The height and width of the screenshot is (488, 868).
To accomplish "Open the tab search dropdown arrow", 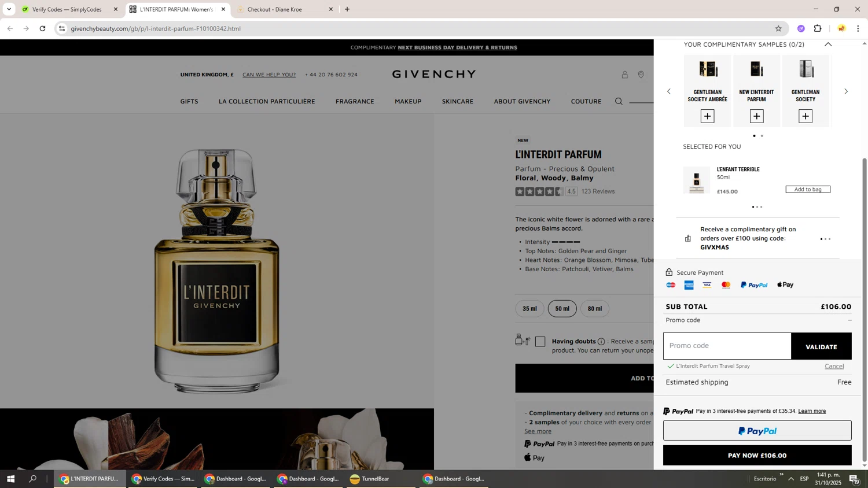I will tap(9, 9).
